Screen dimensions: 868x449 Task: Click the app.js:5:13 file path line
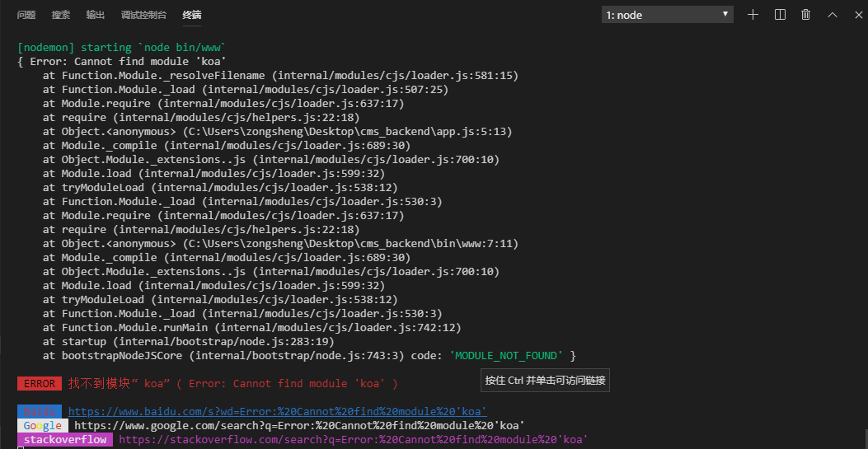point(277,132)
